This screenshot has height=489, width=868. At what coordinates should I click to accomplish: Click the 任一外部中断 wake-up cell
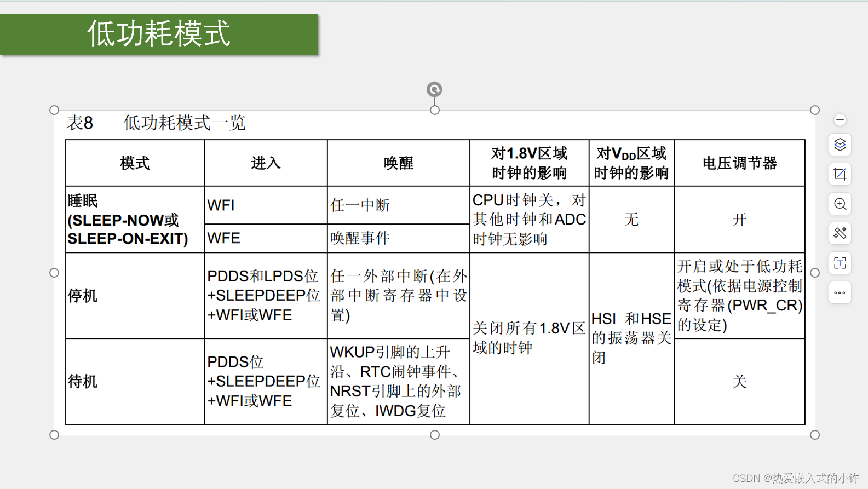[x=399, y=296]
